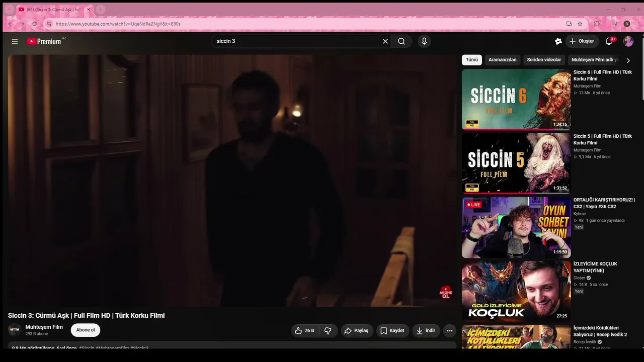644x362 pixels.
Task: Open the Oluştur create menu
Action: pos(582,41)
